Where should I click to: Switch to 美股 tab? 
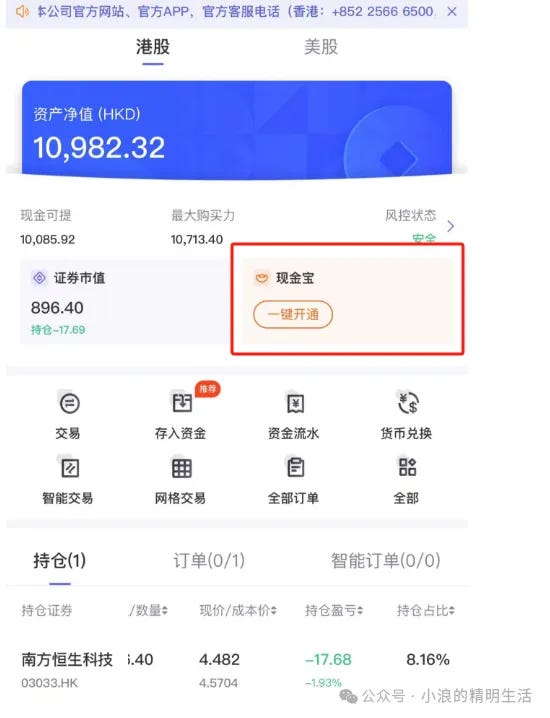(x=321, y=47)
